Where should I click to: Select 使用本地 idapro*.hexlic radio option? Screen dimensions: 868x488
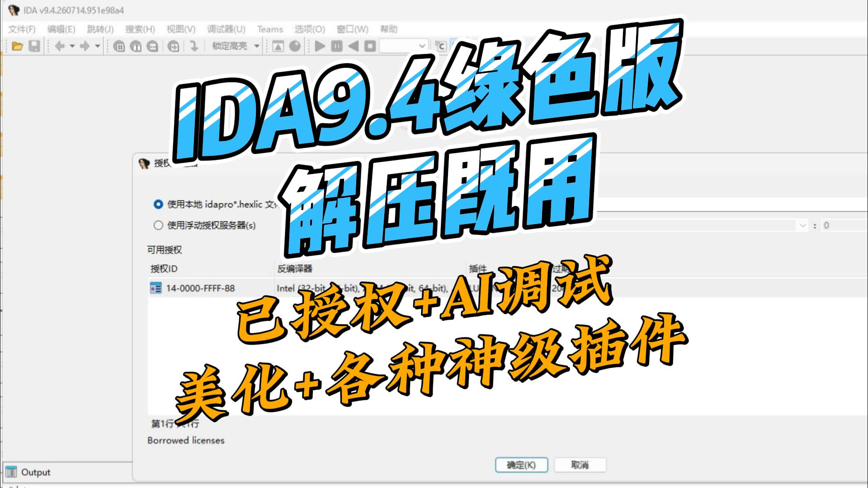[x=158, y=205]
